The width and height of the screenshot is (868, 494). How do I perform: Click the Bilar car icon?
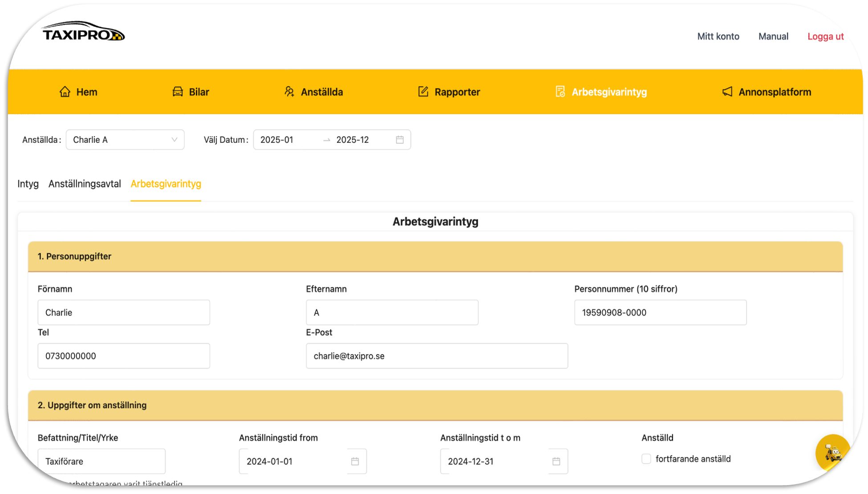[178, 92]
